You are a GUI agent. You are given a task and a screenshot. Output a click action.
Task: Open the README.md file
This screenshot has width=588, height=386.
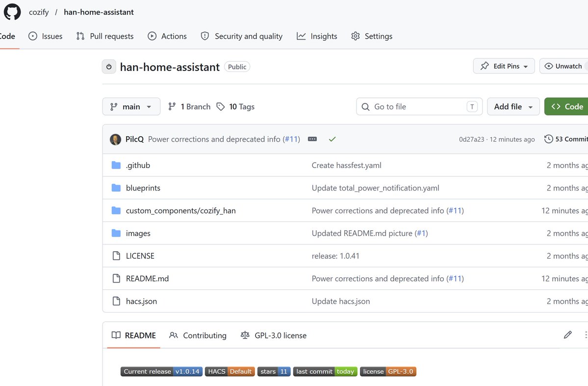click(147, 279)
